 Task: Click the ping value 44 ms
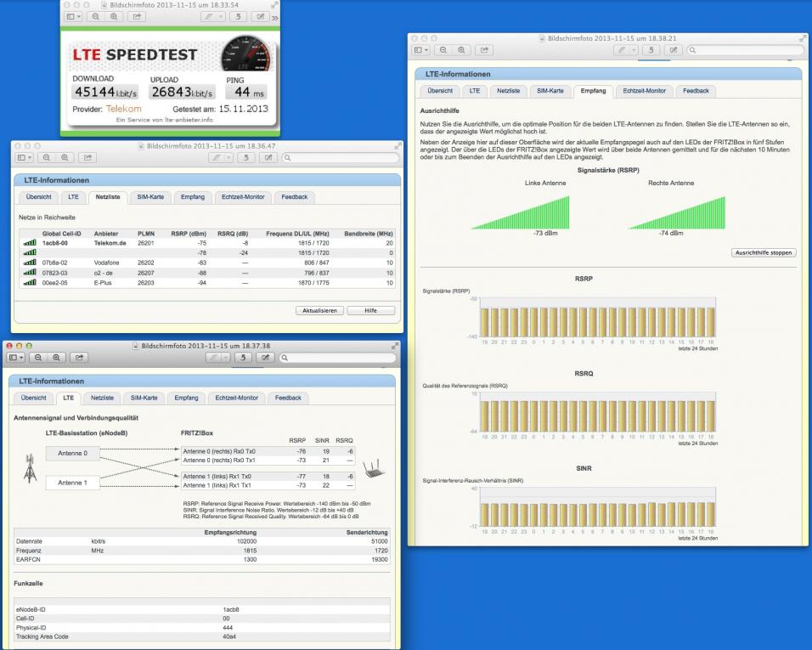pyautogui.click(x=247, y=93)
